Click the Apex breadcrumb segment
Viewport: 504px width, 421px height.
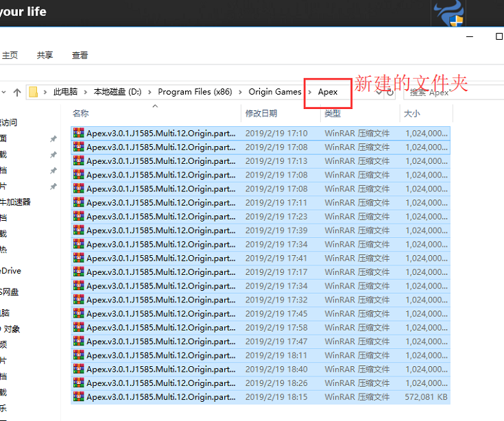click(328, 92)
